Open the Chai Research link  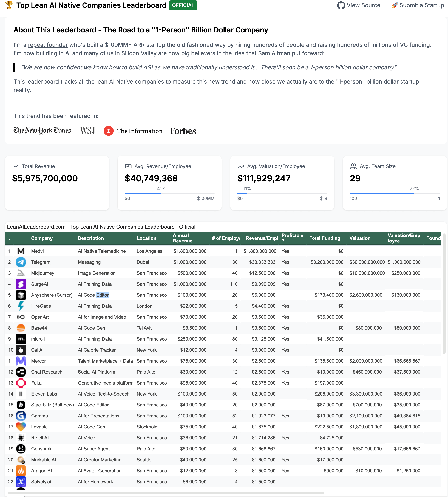point(47,372)
